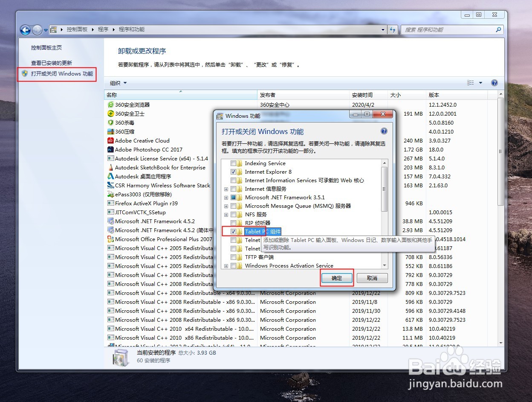The height and width of the screenshot is (402, 532).
Task: Click the Autodesk 桌面应用程序 icon
Action: click(x=111, y=176)
